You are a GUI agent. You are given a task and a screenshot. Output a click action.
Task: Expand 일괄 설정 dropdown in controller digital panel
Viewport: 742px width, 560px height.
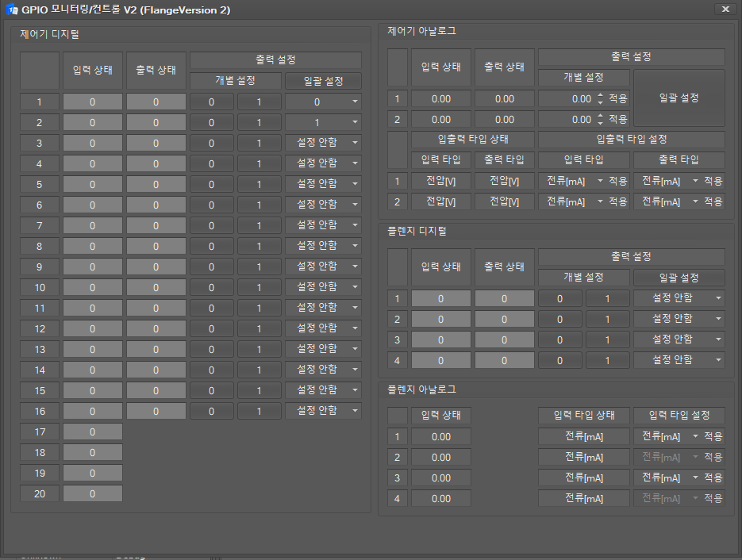click(321, 80)
